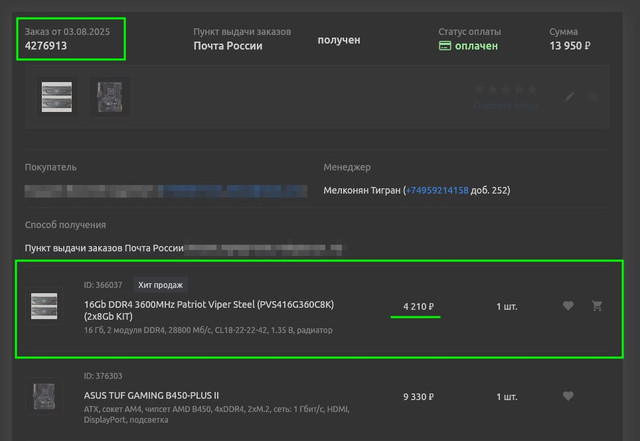Click product ID: 366037
This screenshot has height=441, width=640.
tap(103, 285)
